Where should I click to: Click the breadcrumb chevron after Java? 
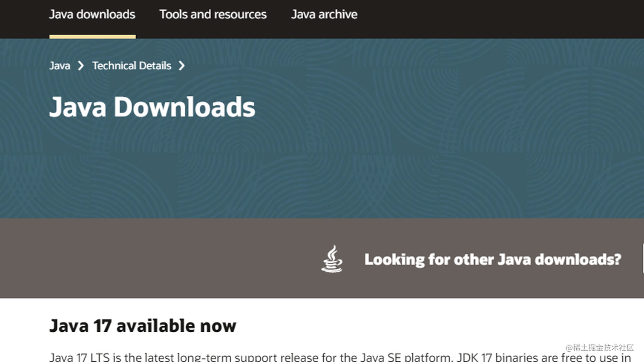pos(81,66)
